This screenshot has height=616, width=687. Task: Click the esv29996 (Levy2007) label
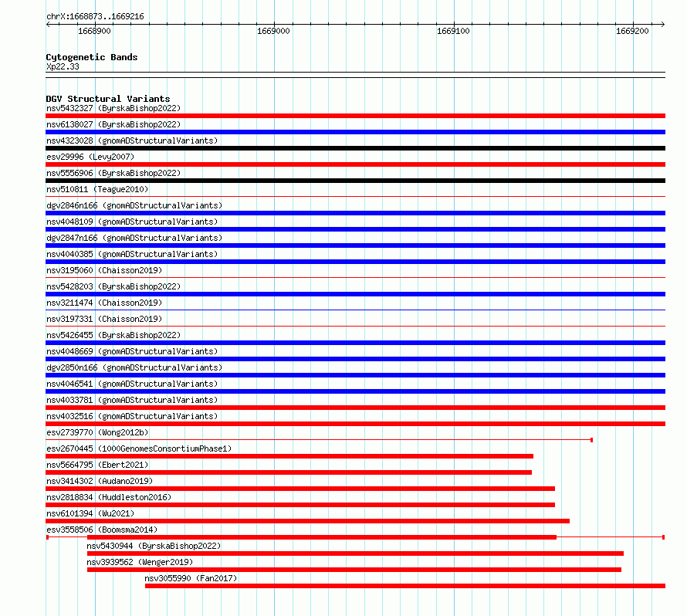tap(90, 157)
